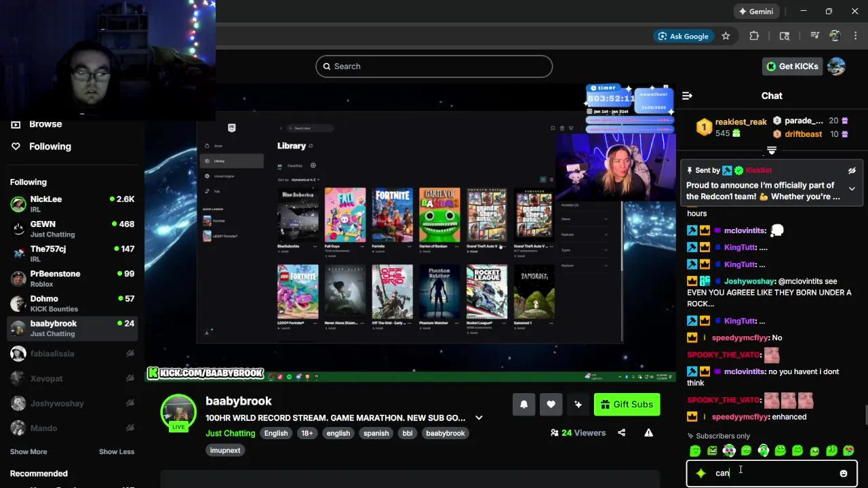Image resolution: width=868 pixels, height=488 pixels.
Task: Click the Gift Subs button
Action: click(x=627, y=405)
